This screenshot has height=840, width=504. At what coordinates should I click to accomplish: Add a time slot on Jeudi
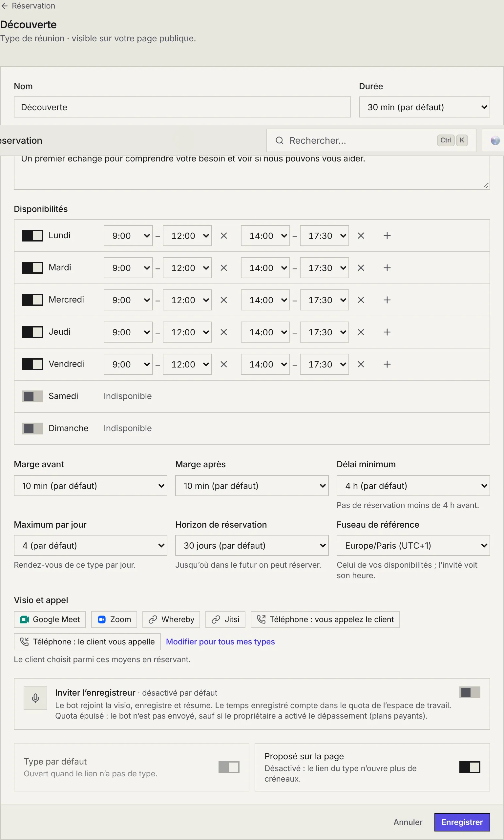pyautogui.click(x=387, y=332)
